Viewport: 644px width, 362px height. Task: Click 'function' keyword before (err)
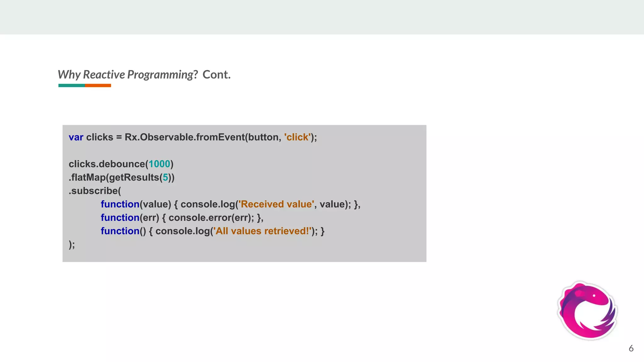(120, 218)
